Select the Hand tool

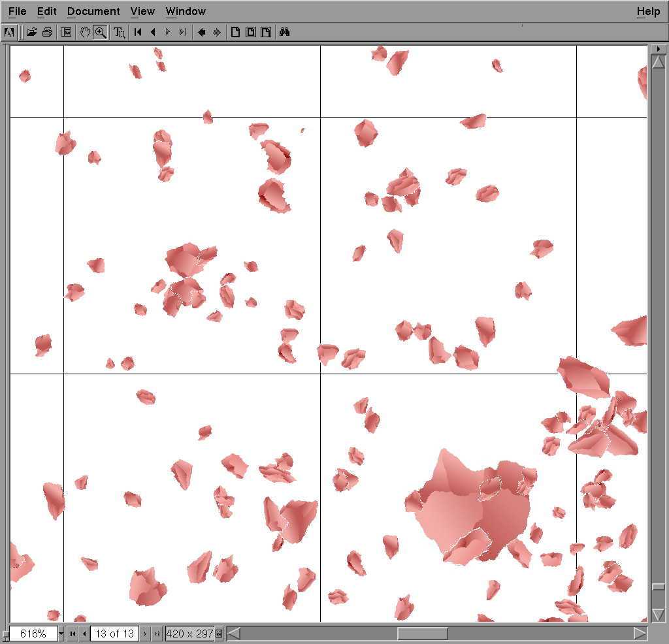click(x=84, y=32)
